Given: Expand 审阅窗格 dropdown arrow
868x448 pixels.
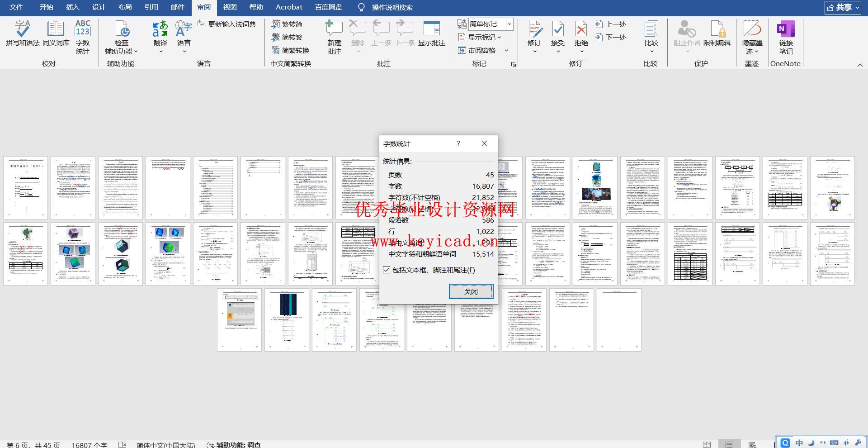Looking at the screenshot, I should tap(506, 50).
